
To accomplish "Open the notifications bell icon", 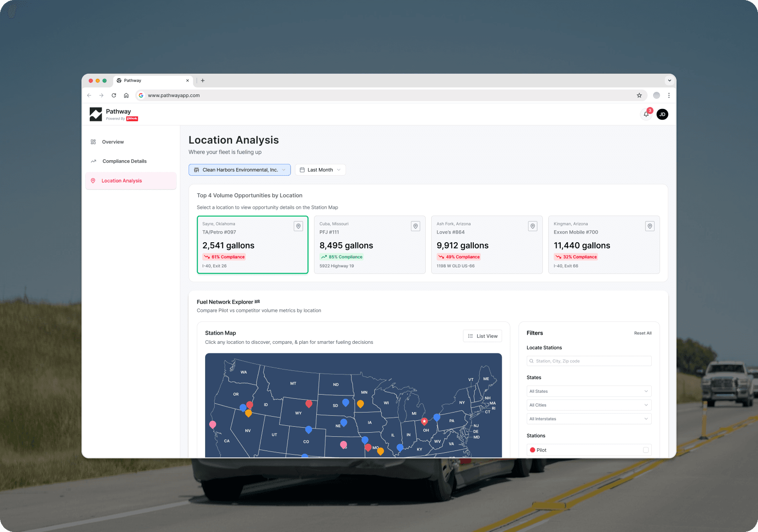I will click(x=646, y=114).
